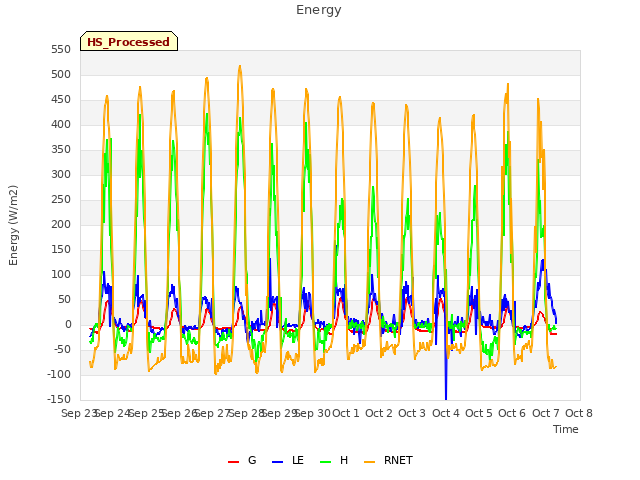Click the -50 y-axis tick label
Viewport: 640px width, 480px height.
pos(63,349)
